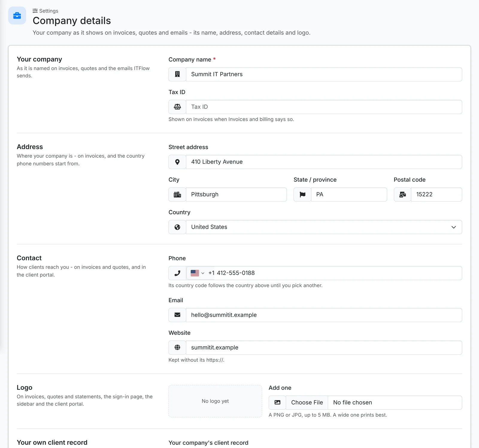Click into the empty Tax ID field
The image size is (479, 448).
point(324,107)
